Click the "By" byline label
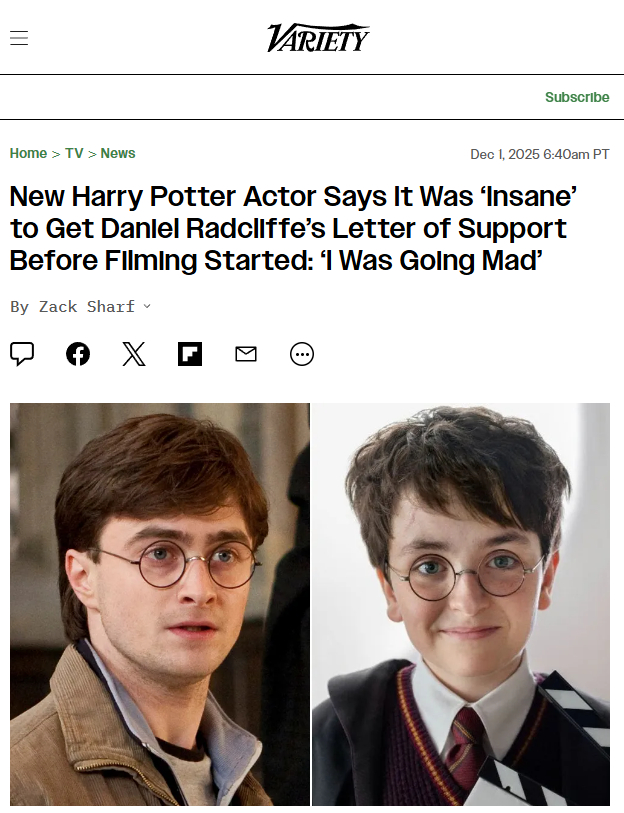624x813 pixels. click(x=20, y=307)
